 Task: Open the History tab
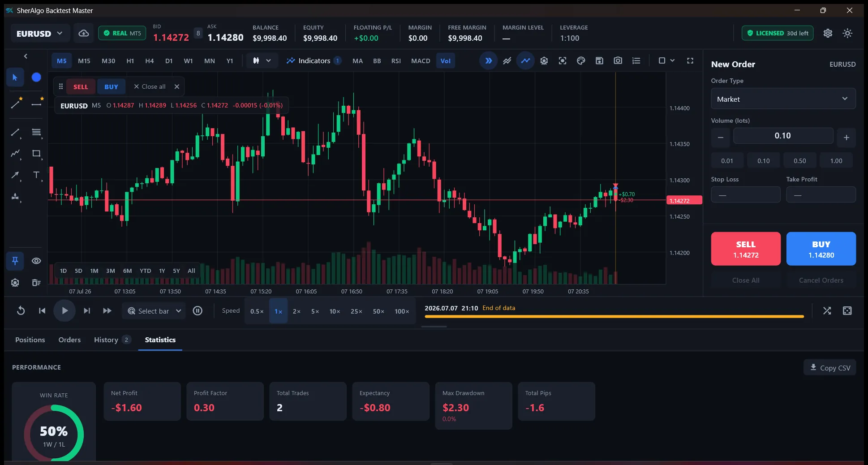[112, 340]
